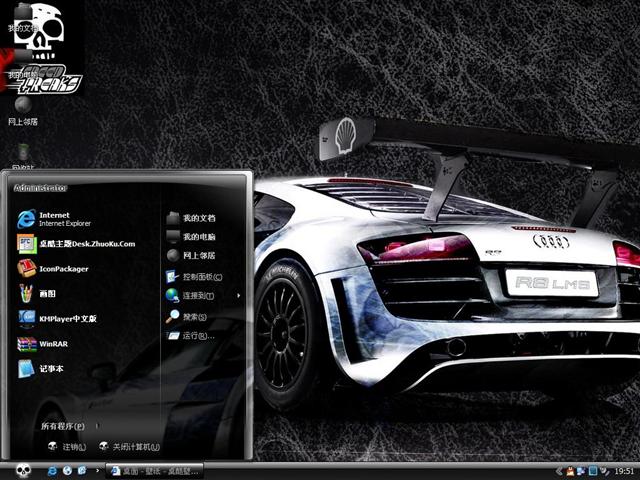
Task: Click 注销(L) log off button
Action: tap(67, 447)
